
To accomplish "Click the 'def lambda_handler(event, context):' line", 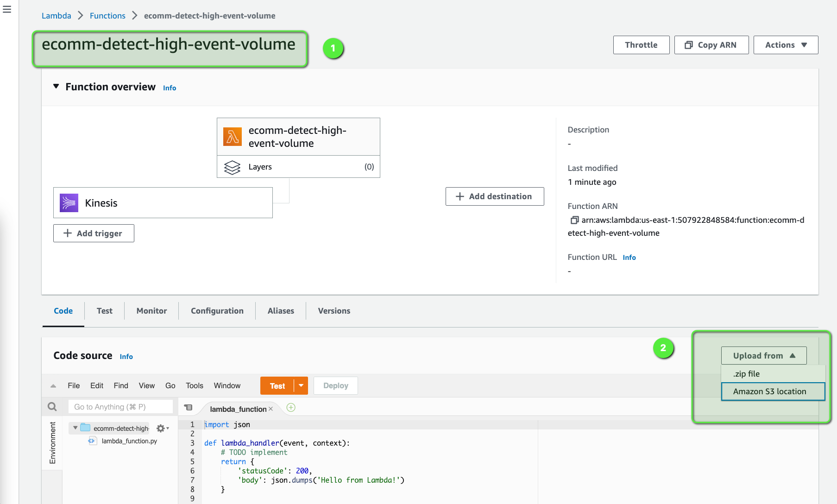I will coord(277,443).
